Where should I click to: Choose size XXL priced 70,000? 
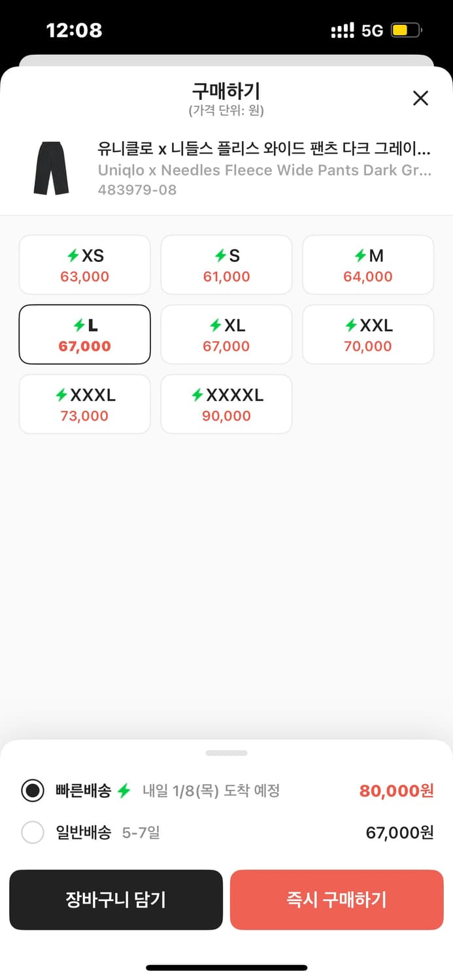367,334
